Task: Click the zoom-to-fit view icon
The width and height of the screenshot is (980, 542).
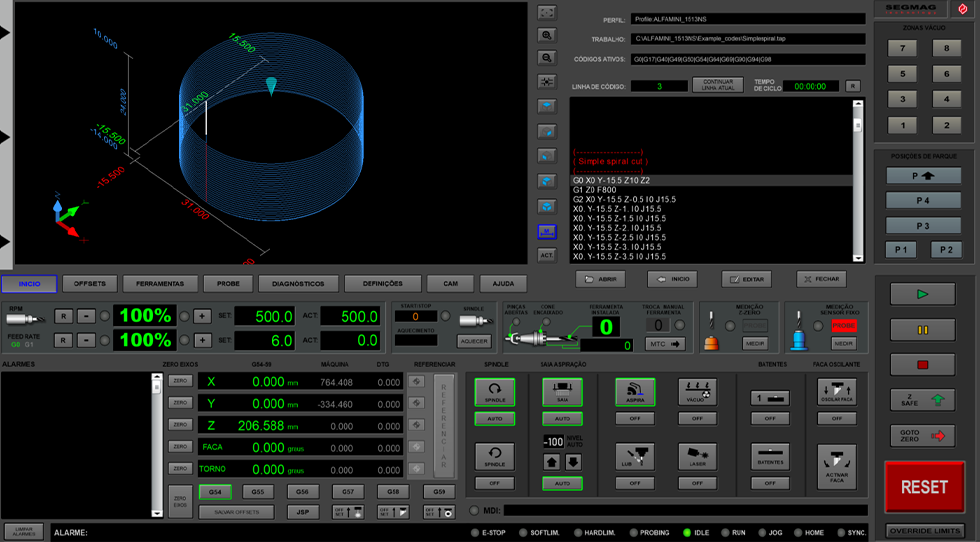Action: coord(547,13)
